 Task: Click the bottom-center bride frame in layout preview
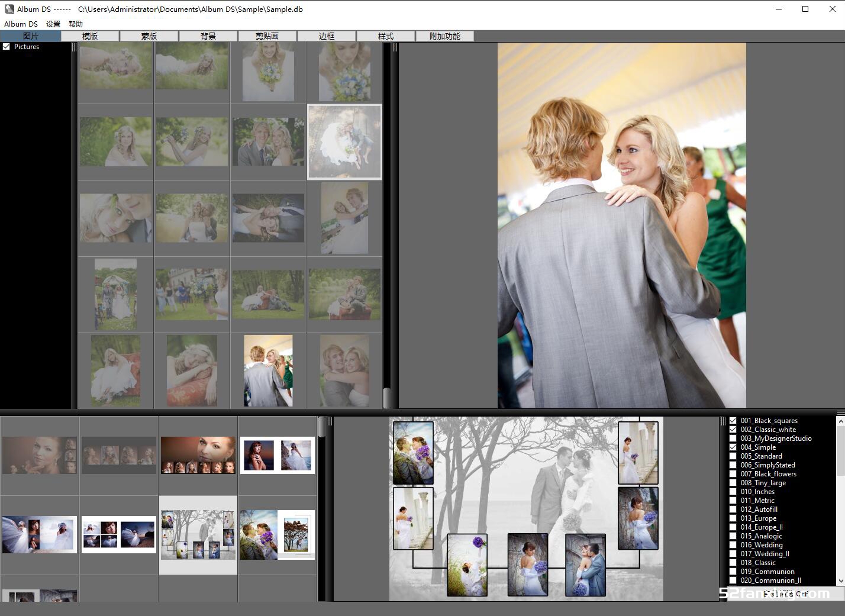tap(528, 565)
